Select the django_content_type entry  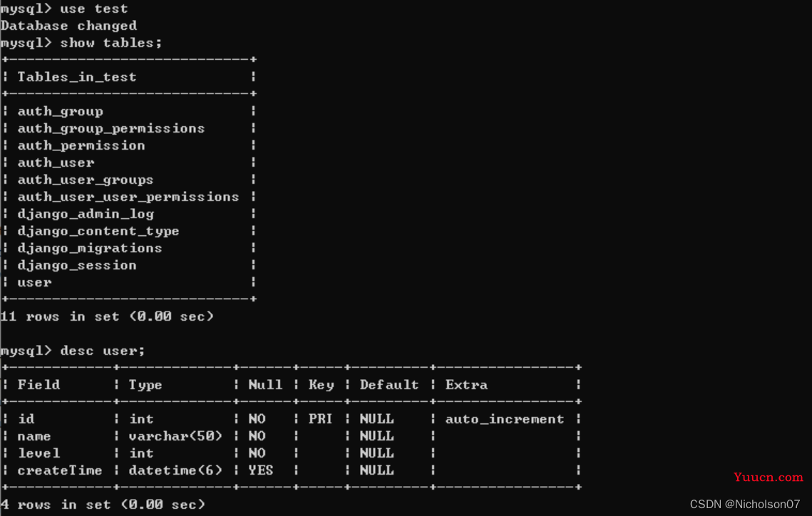pyautogui.click(x=98, y=231)
